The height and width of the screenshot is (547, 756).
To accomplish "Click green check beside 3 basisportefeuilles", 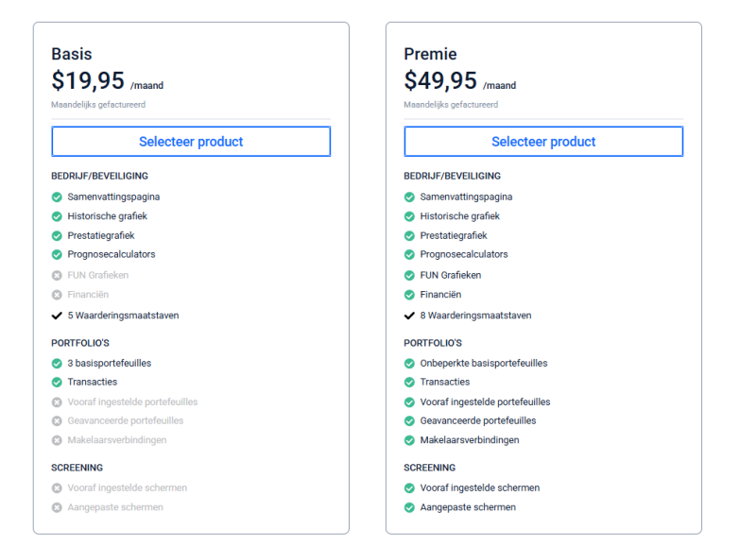I will pyautogui.click(x=57, y=364).
